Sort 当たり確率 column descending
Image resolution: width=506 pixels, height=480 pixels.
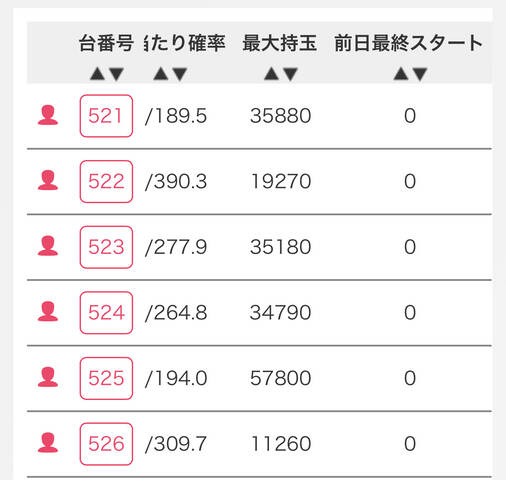coord(180,74)
